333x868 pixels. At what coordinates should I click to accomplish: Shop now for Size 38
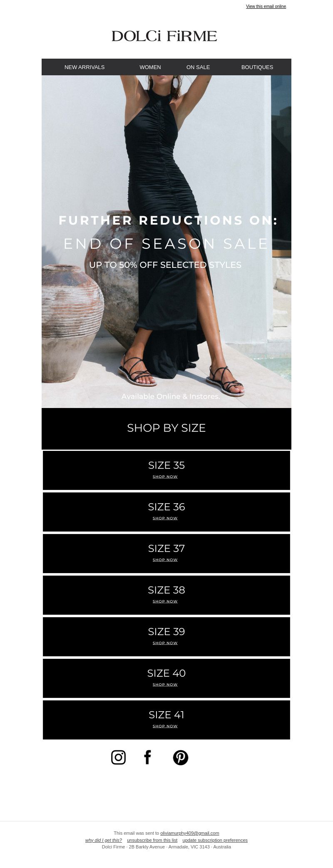tap(166, 595)
